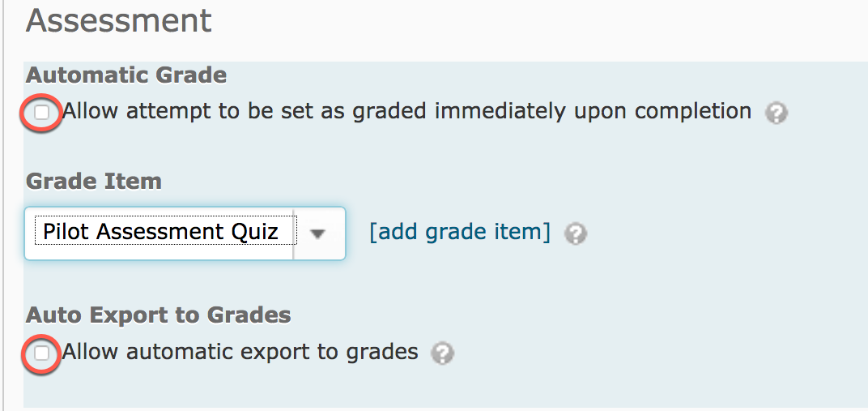
Task: Open help for the Automatic Grade option
Action: point(776,113)
